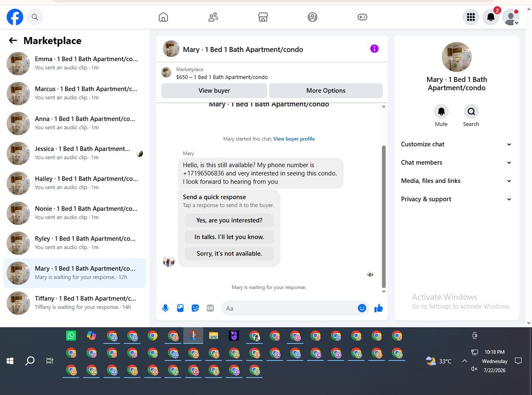This screenshot has height=395, width=532.
Task: Open File Explorer from the taskbar
Action: (x=214, y=336)
